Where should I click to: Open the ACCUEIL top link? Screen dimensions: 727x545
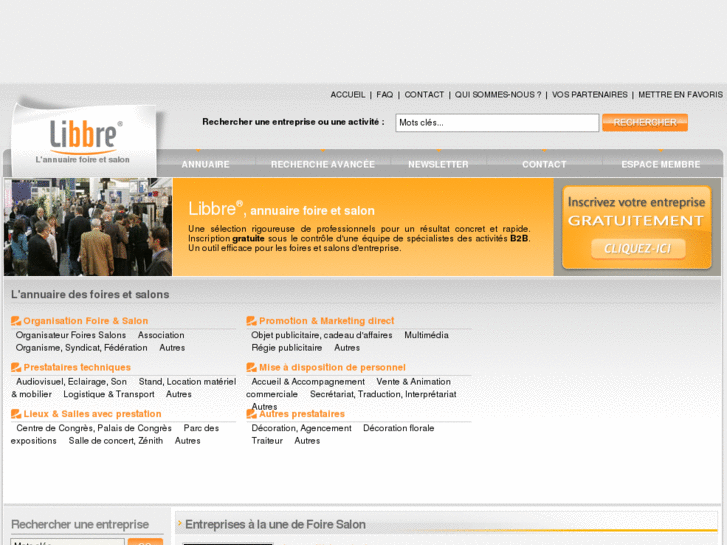(x=348, y=95)
